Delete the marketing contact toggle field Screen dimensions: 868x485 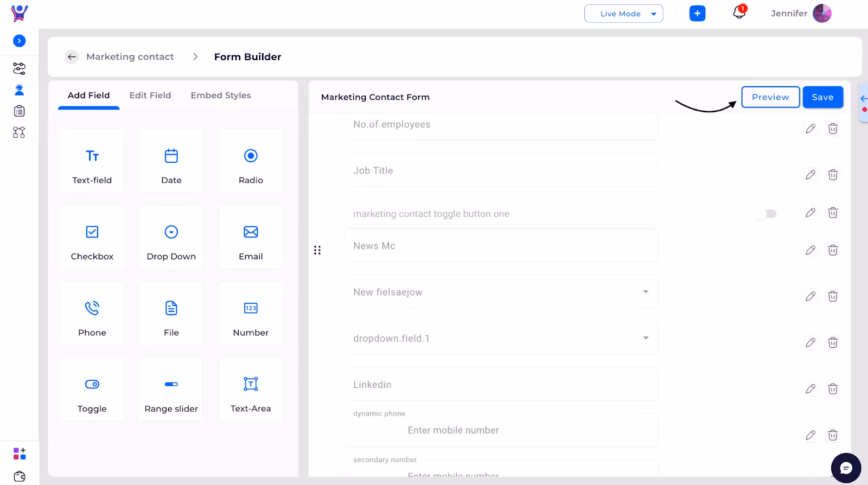(x=833, y=213)
